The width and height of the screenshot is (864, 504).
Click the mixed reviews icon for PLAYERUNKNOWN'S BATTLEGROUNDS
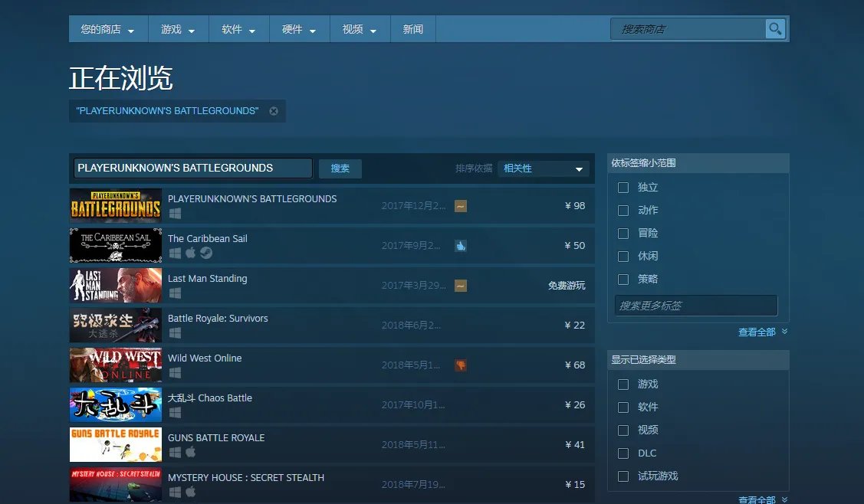pos(460,205)
